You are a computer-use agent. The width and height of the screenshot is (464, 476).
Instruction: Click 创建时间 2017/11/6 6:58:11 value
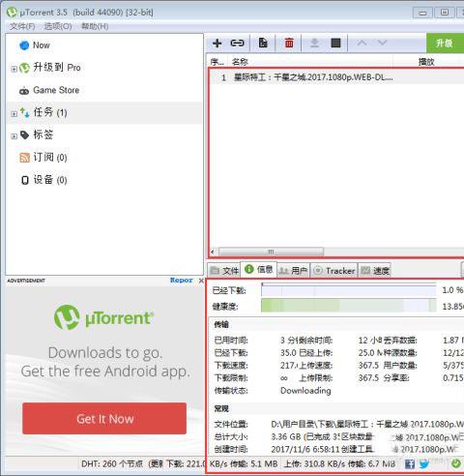[305, 449]
